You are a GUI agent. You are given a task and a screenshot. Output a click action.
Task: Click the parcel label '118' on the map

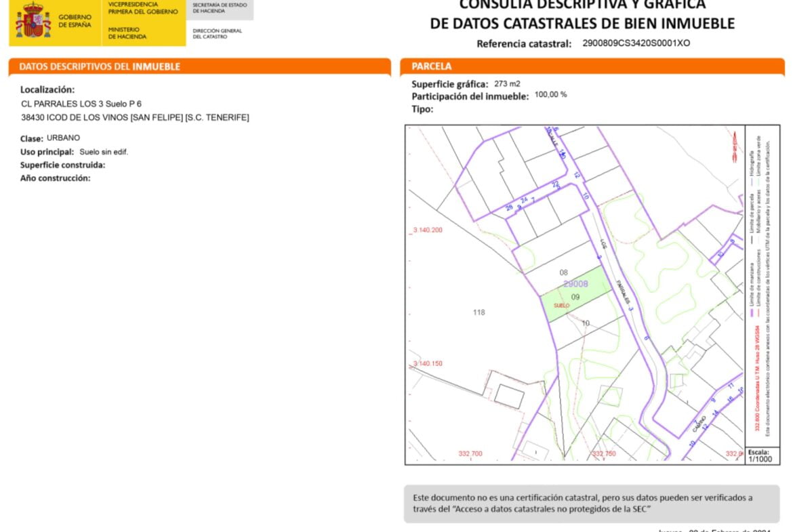tap(479, 312)
